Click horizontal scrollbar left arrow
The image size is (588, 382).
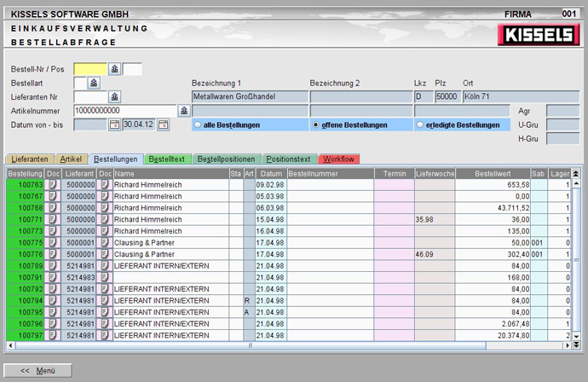pos(10,345)
